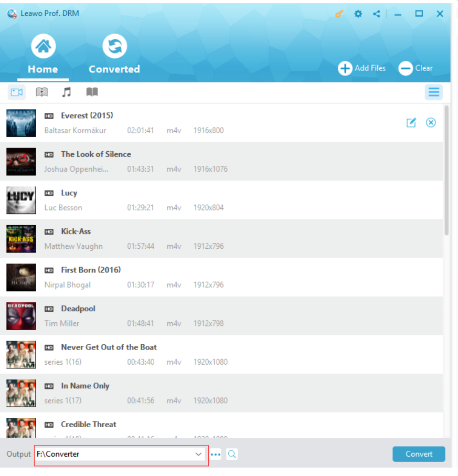This screenshot has height=476, width=458.
Task: Start conversion with the Convert button
Action: pyautogui.click(x=419, y=454)
